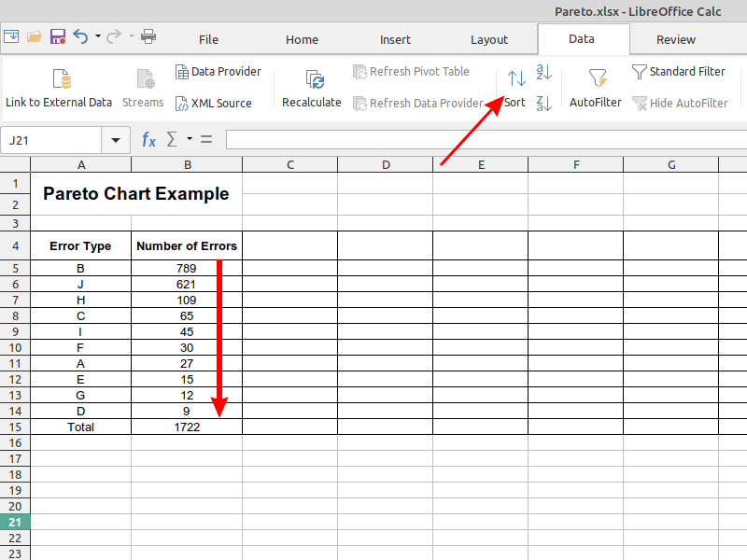Toggle the AutoFilter icon
747x560 pixels.
[x=597, y=78]
